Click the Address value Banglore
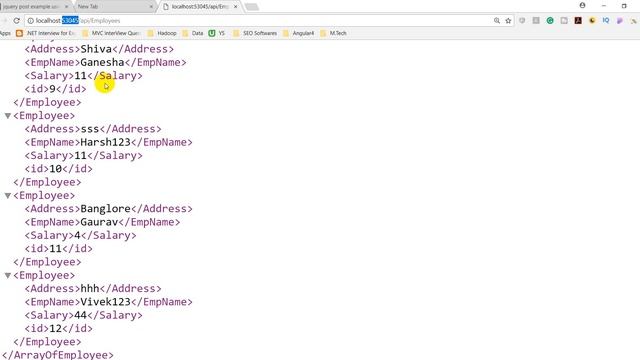 105,209
